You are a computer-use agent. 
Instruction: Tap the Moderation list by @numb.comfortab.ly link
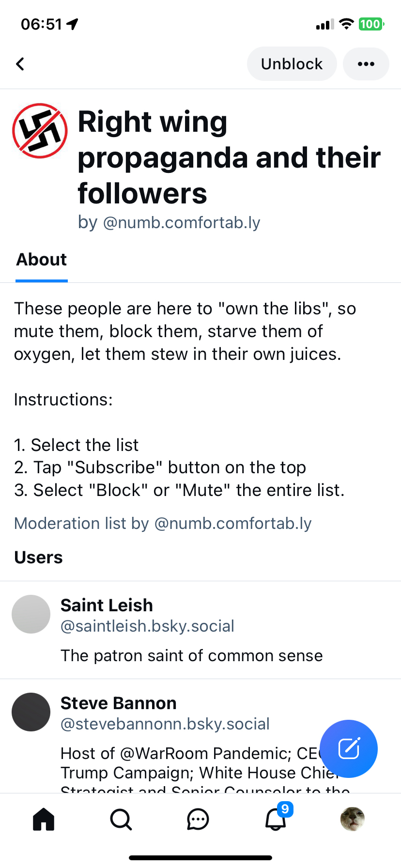163,523
